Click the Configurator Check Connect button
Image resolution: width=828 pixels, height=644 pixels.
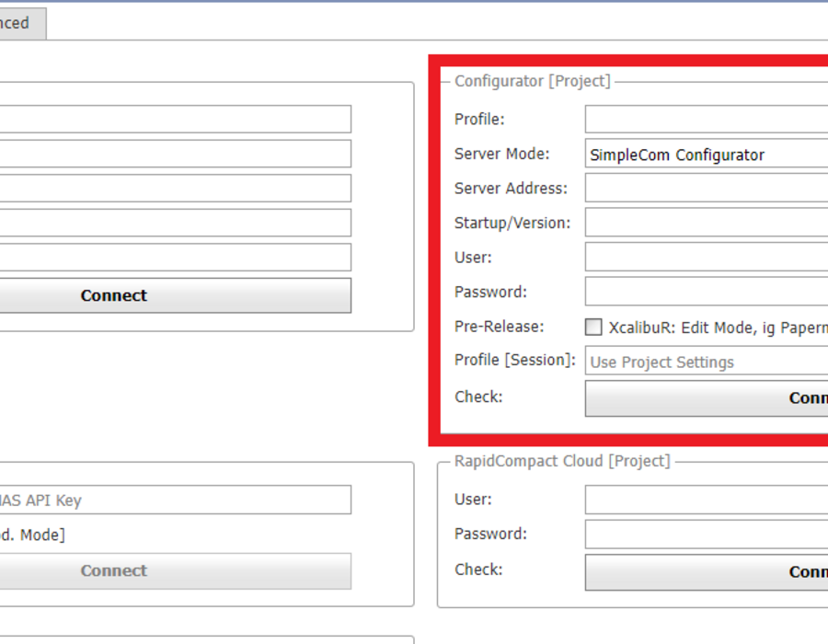[707, 398]
